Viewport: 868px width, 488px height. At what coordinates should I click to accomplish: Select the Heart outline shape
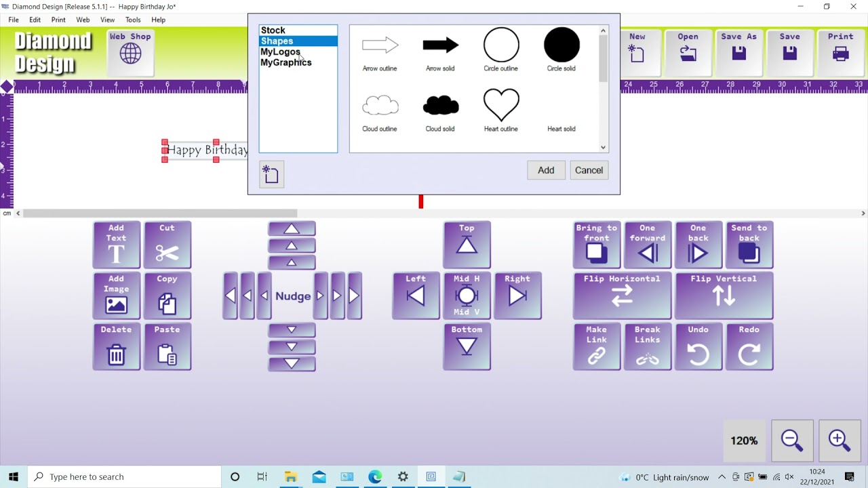coord(501,110)
